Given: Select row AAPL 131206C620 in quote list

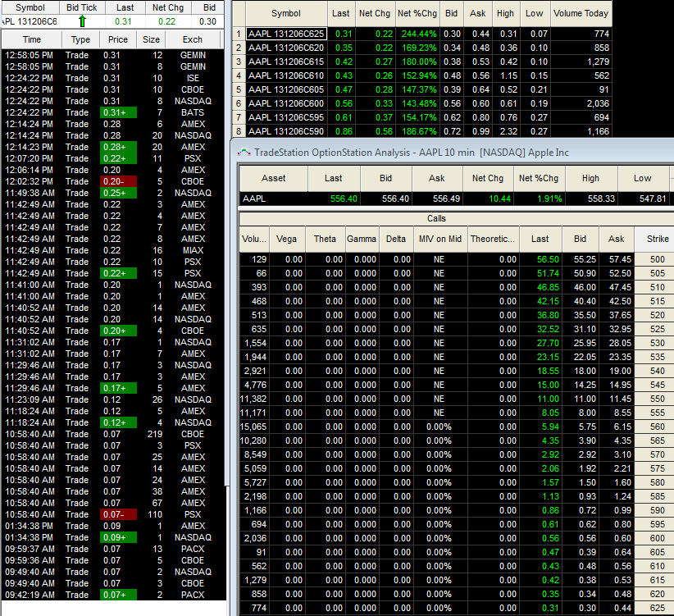Looking at the screenshot, I should [x=422, y=48].
